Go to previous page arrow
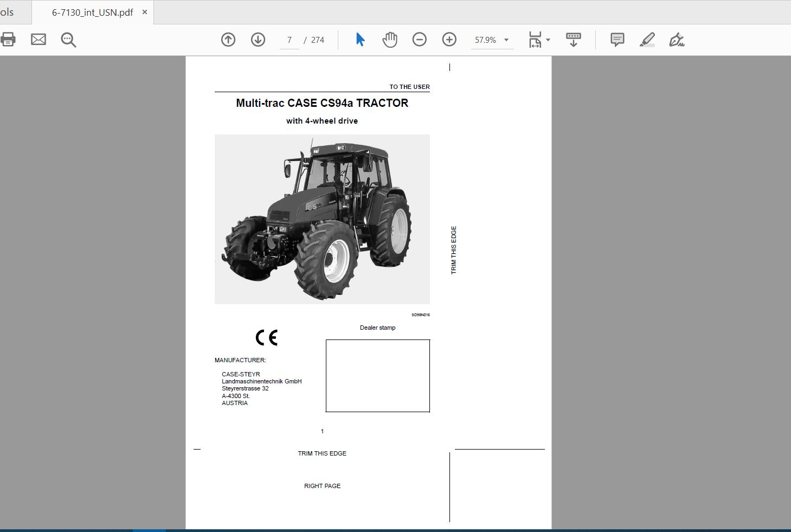The image size is (791, 532). click(x=228, y=40)
